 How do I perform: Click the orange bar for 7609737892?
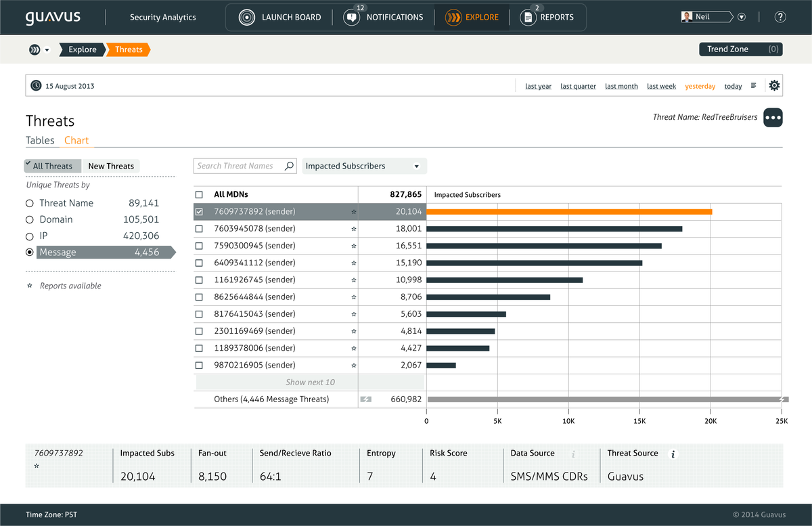568,212
